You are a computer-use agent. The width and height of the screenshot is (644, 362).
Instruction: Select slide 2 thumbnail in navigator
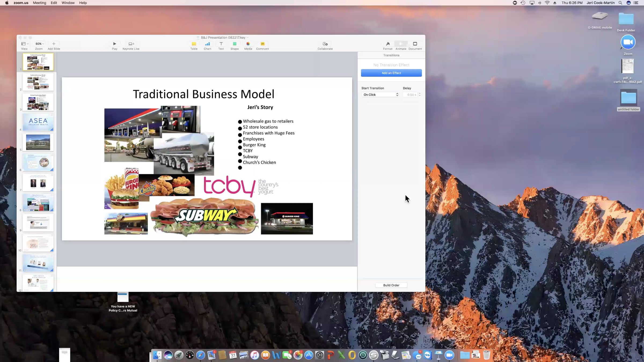(38, 82)
